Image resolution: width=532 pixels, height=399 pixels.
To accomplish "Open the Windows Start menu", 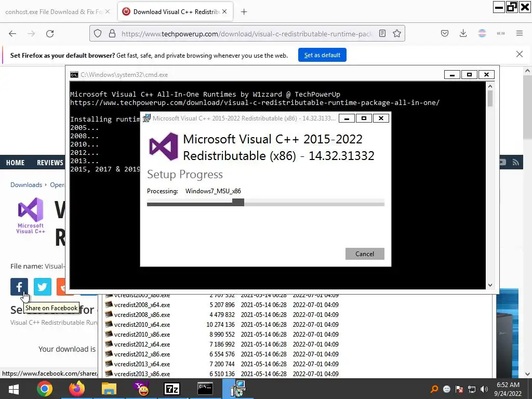I will click(x=14, y=389).
